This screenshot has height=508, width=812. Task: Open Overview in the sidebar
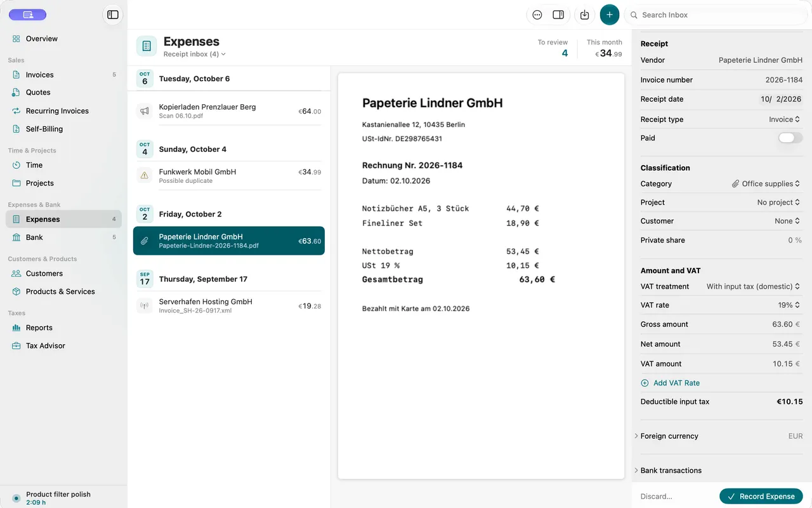coord(63,39)
